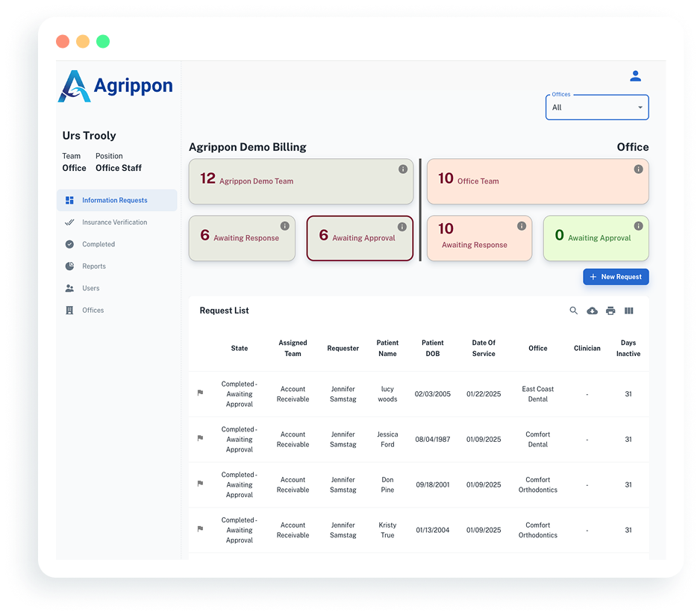Viewport: 700px width, 615px height.
Task: Open the view columns icon
Action: pos(628,310)
